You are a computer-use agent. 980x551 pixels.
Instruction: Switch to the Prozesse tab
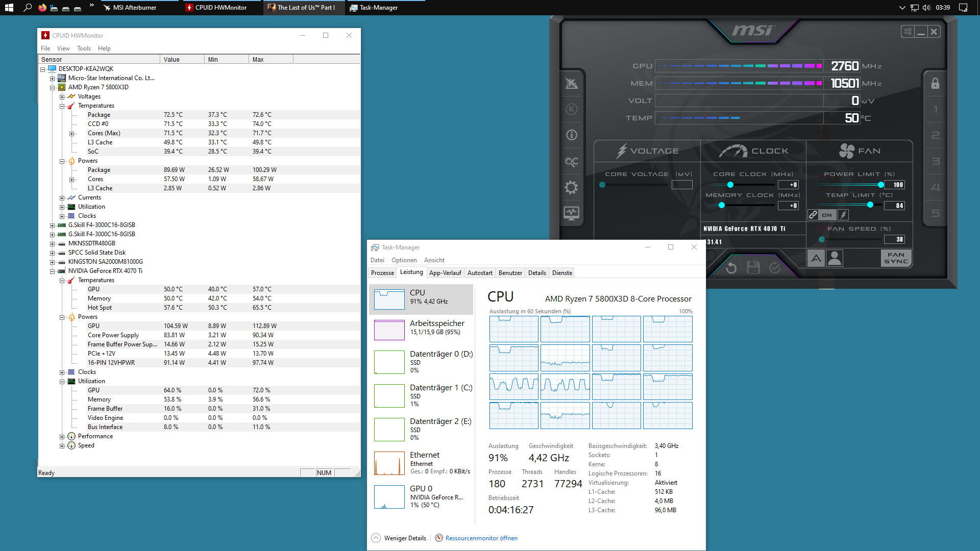[x=382, y=273]
